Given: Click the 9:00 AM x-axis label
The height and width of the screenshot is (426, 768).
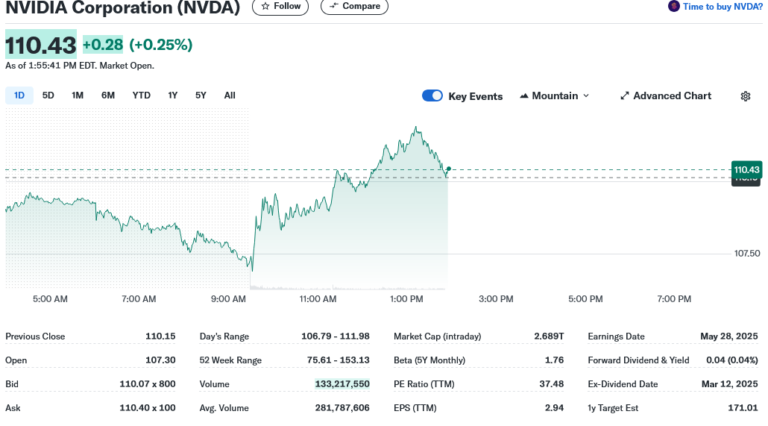Looking at the screenshot, I should [x=228, y=299].
